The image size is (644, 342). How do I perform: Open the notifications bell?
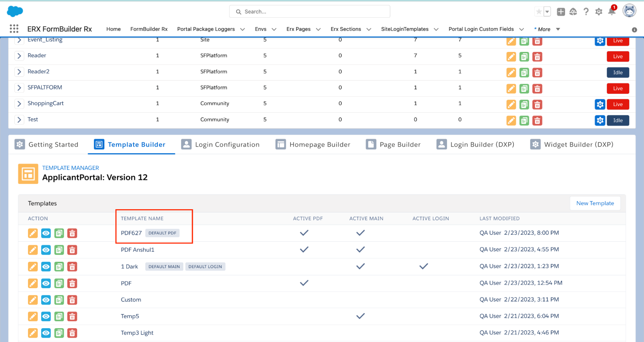[x=611, y=12]
